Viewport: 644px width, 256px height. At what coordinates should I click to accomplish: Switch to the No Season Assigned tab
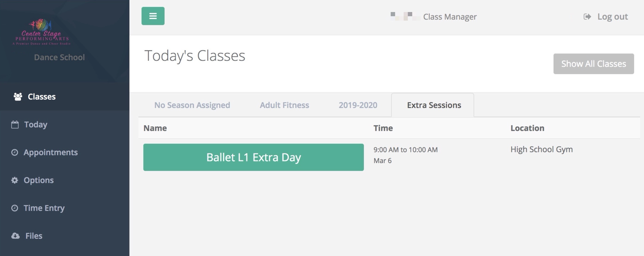192,105
